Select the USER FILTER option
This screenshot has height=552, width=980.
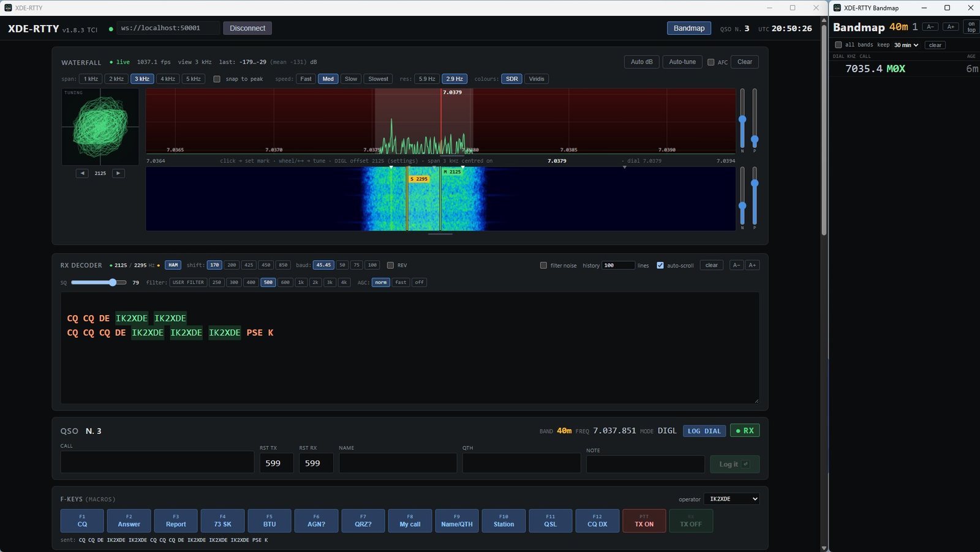(x=188, y=282)
